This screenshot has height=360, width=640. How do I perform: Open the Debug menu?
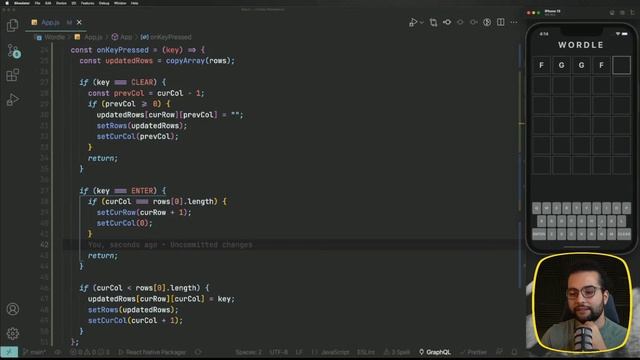(104, 3)
